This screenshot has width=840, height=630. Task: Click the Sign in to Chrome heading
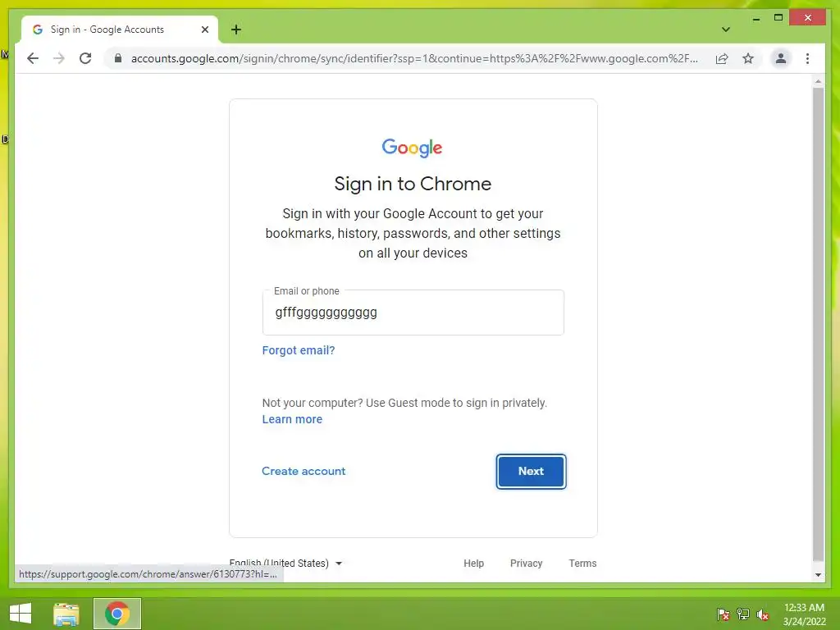(413, 184)
